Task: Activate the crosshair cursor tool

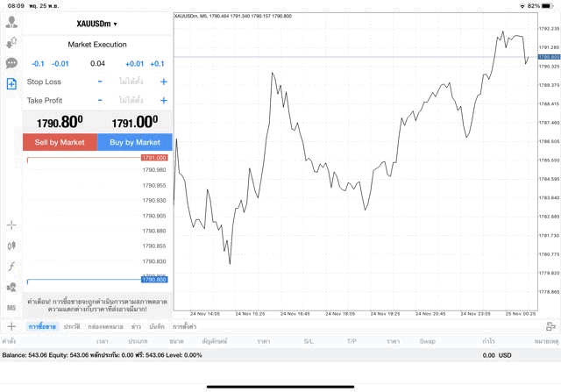Action: coord(12,225)
